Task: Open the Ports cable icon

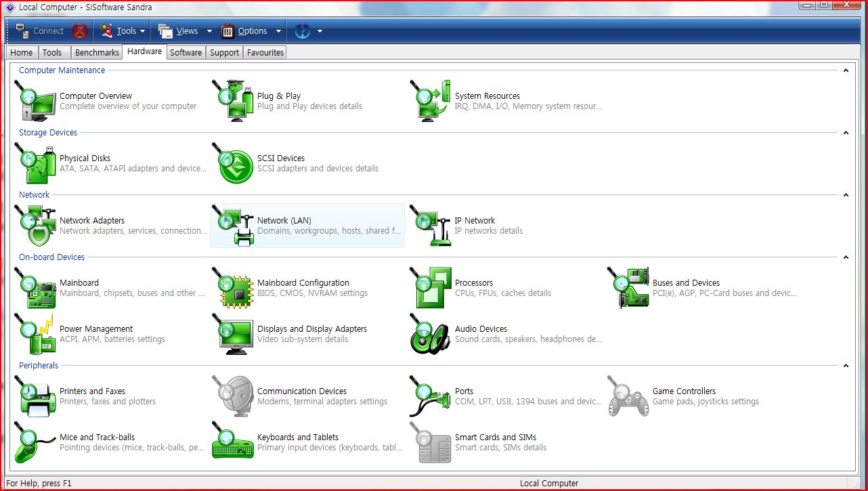Action: point(431,396)
